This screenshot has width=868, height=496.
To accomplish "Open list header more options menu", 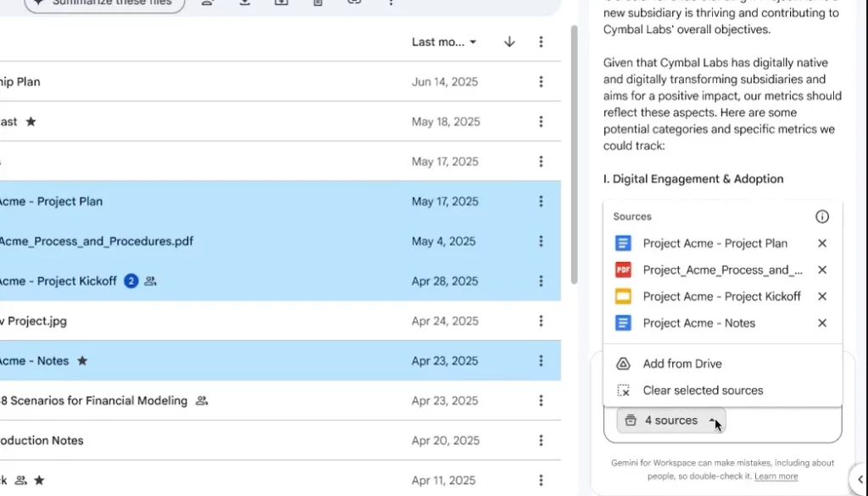I will tap(541, 42).
